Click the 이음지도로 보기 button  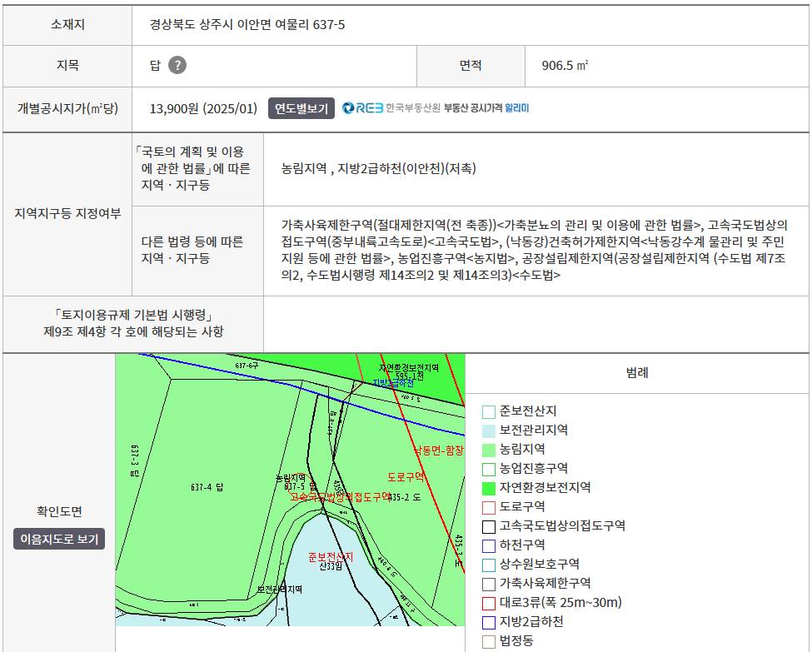(59, 539)
